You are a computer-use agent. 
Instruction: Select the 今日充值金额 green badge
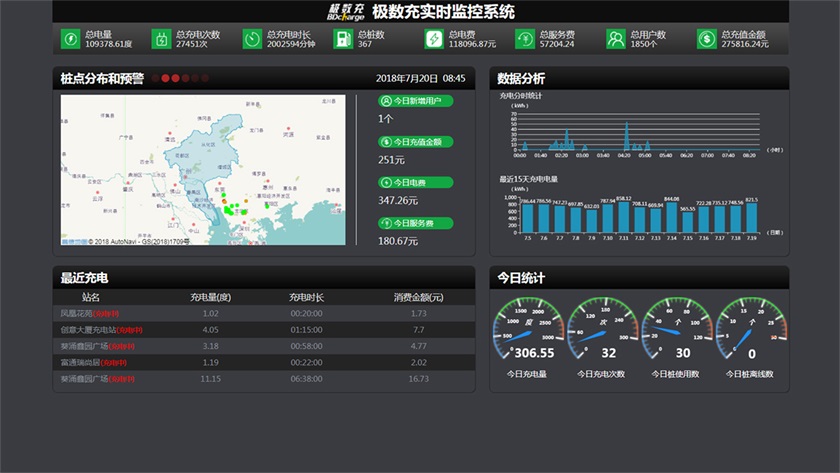[415, 142]
